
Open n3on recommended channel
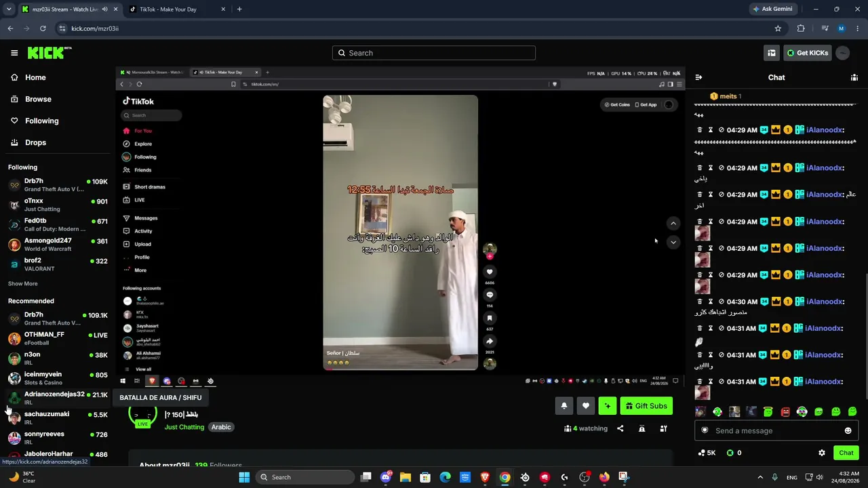tap(58, 358)
